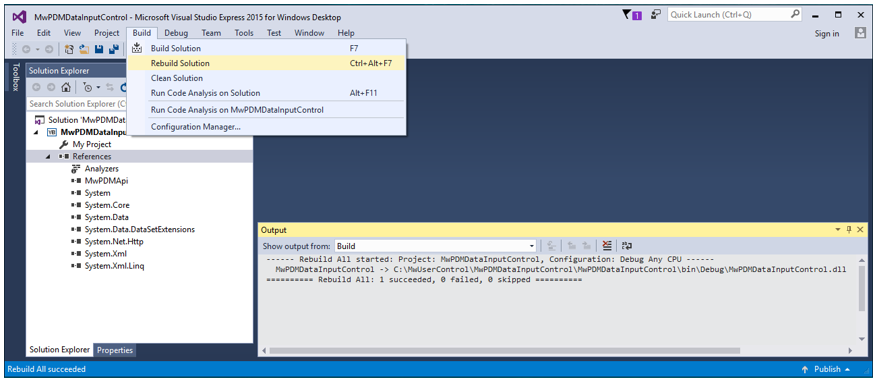
Task: Choose Rebuild Solution menu entry
Action: pyautogui.click(x=267, y=63)
